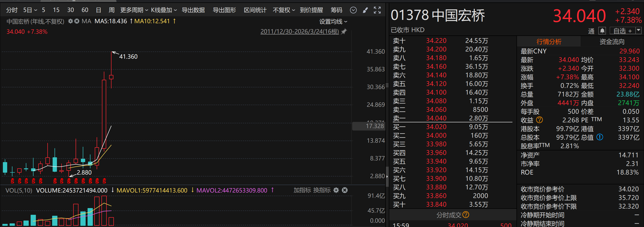
Task: Click the 收市竞价参考价上限 value 35.720
Action: pos(628,198)
